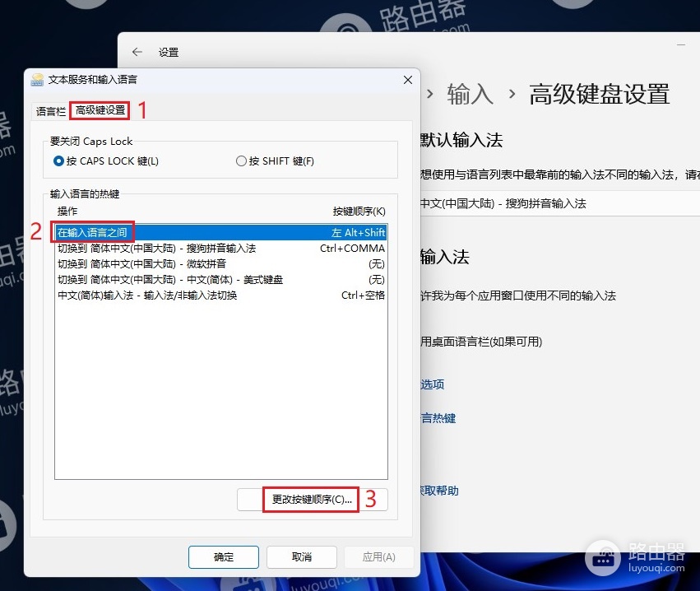Select the 在输入语言之间 hotkey row

point(221,232)
